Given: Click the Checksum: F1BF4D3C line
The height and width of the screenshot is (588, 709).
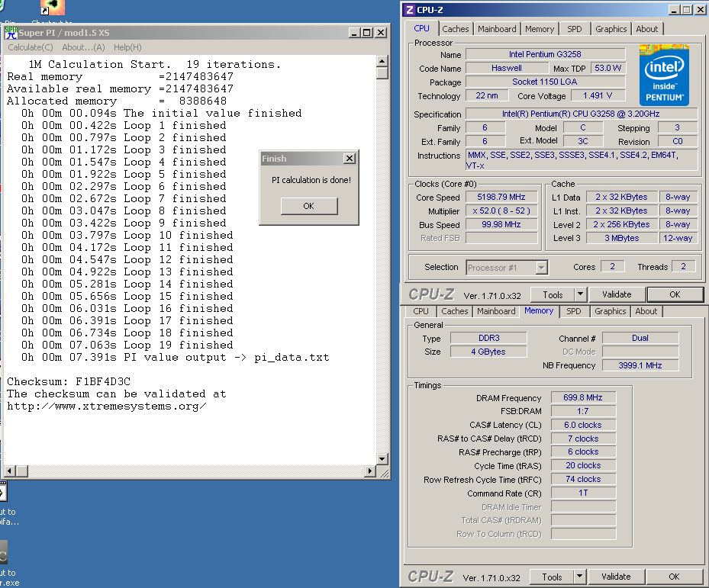Looking at the screenshot, I should pos(69,382).
